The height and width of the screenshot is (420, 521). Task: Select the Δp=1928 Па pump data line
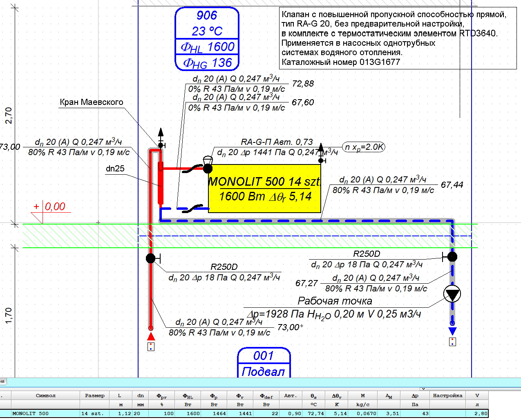333,314
